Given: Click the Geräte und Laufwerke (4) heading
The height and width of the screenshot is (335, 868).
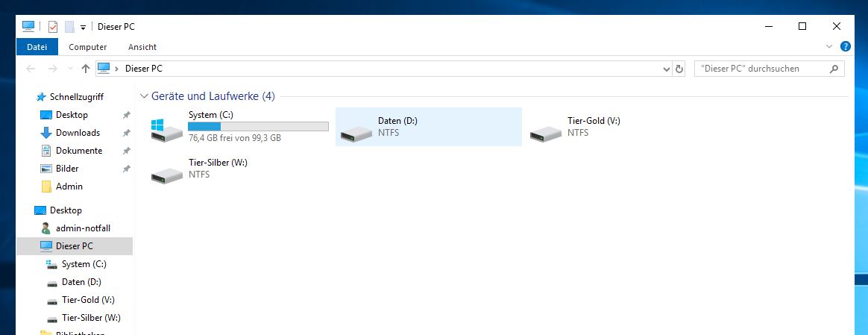Looking at the screenshot, I should coord(213,96).
